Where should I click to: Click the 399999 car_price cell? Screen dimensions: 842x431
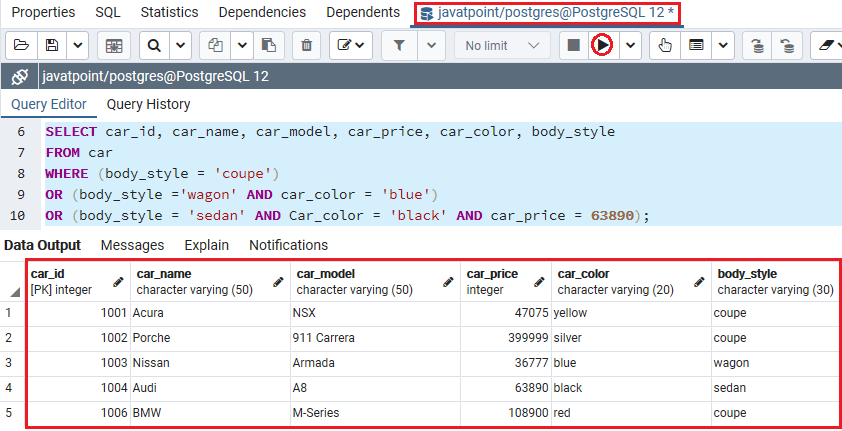pyautogui.click(x=506, y=338)
